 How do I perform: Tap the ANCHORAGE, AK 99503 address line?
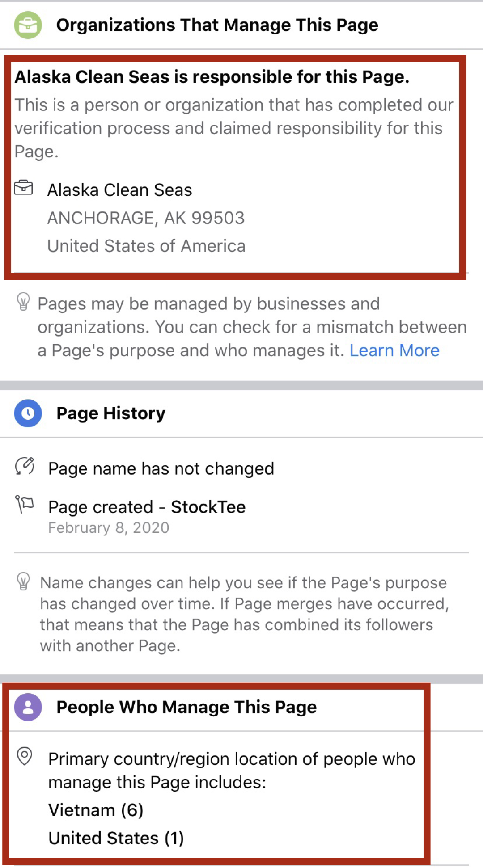pos(146,218)
